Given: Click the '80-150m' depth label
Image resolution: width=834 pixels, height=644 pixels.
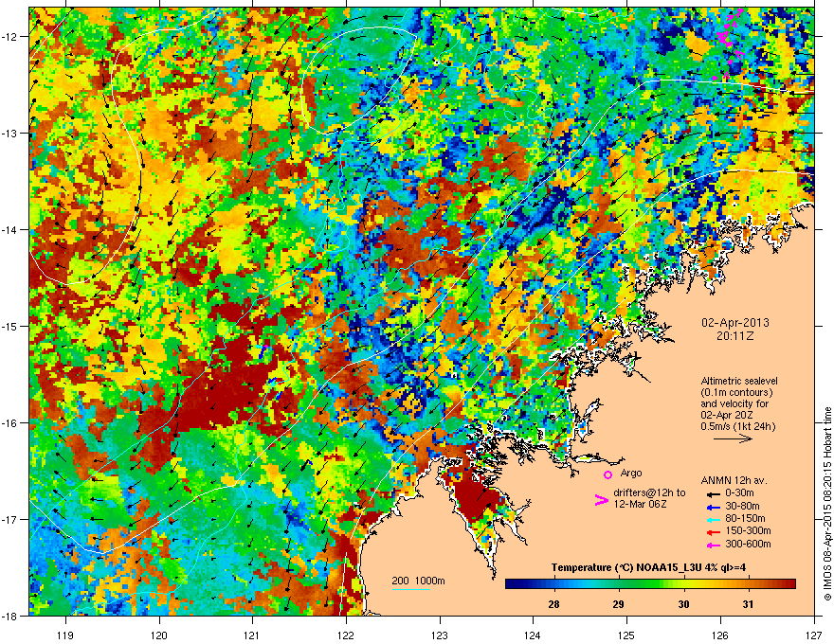Looking at the screenshot, I should (745, 519).
